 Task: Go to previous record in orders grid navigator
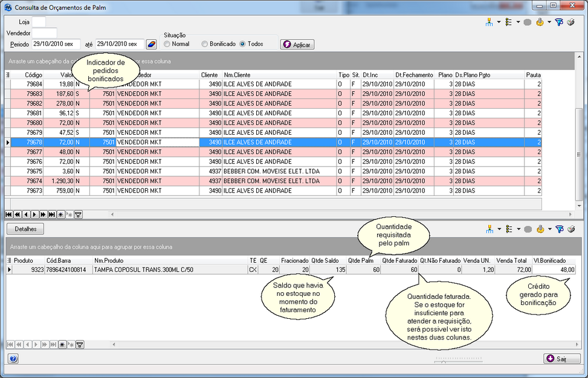[x=26, y=214]
